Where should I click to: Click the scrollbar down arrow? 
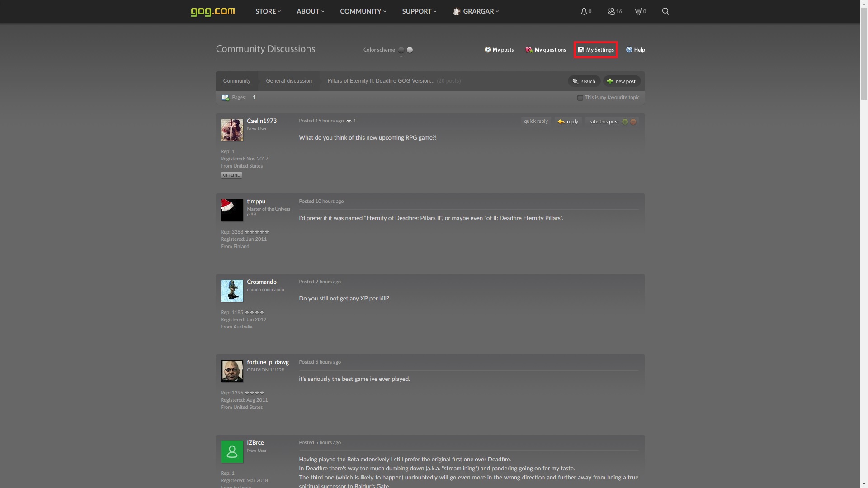[x=864, y=484]
